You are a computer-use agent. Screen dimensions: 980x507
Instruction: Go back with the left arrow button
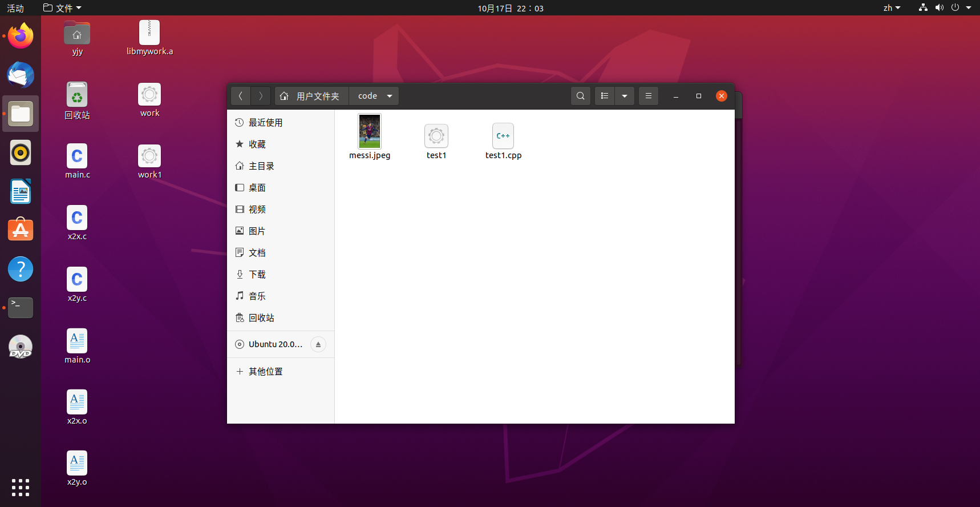tap(241, 96)
